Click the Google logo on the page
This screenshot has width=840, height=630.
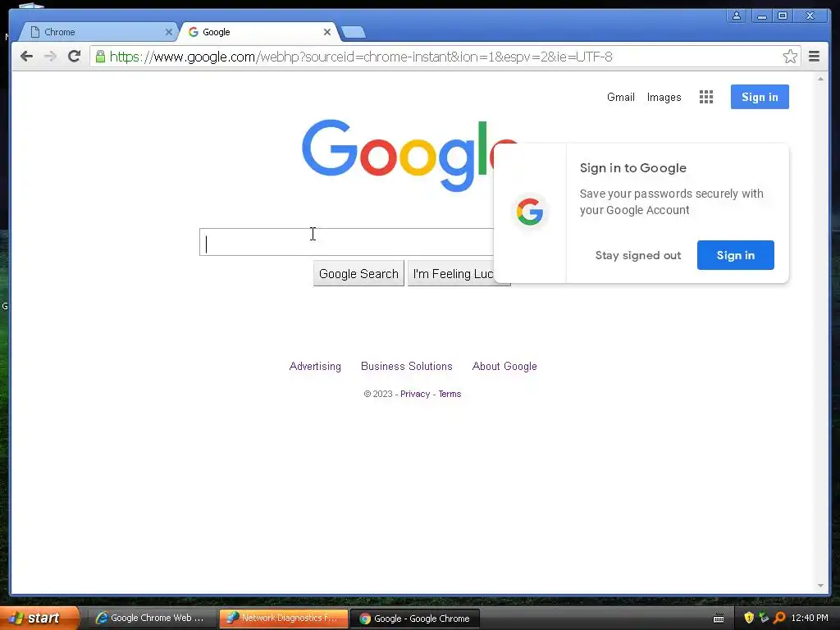[x=398, y=155]
